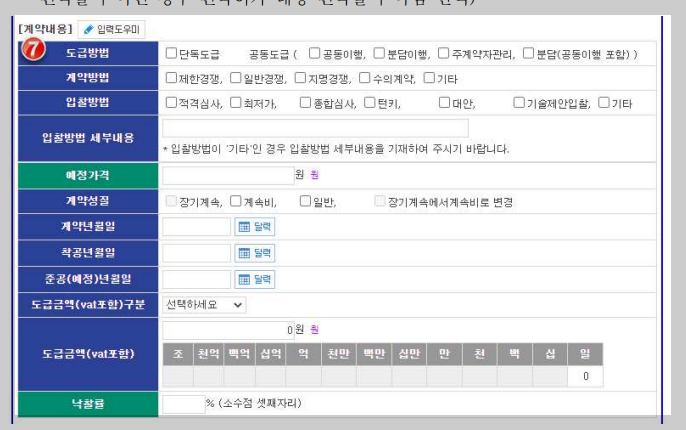Check 기술제안입찰 bidding method
Image resolution: width=686 pixels, height=430 pixels.
coord(519,102)
